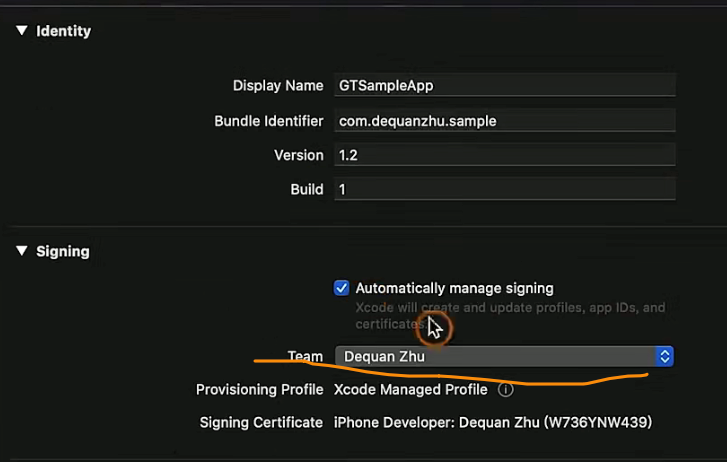Image resolution: width=727 pixels, height=462 pixels.
Task: Click the Team label
Action: point(305,356)
